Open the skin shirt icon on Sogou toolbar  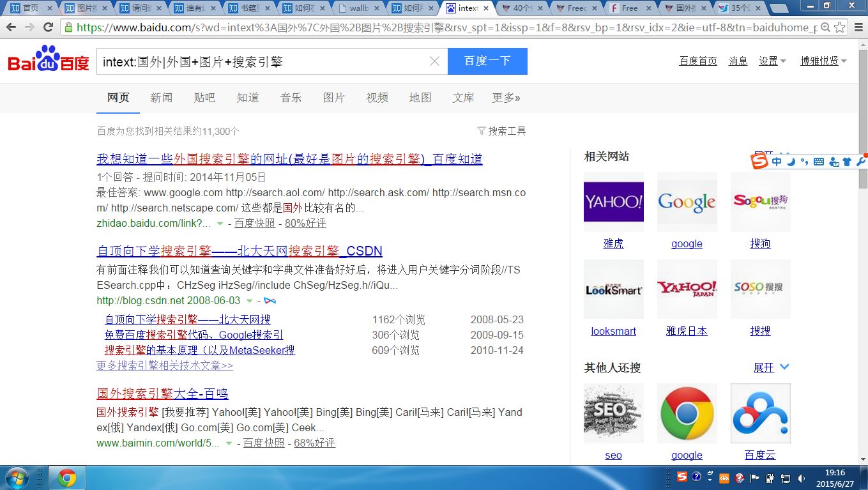[847, 162]
